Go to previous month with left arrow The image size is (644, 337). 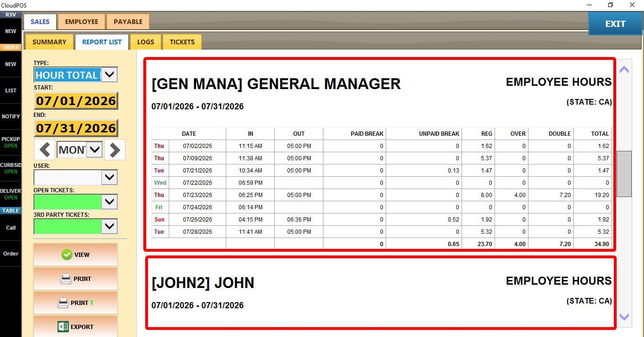(45, 150)
